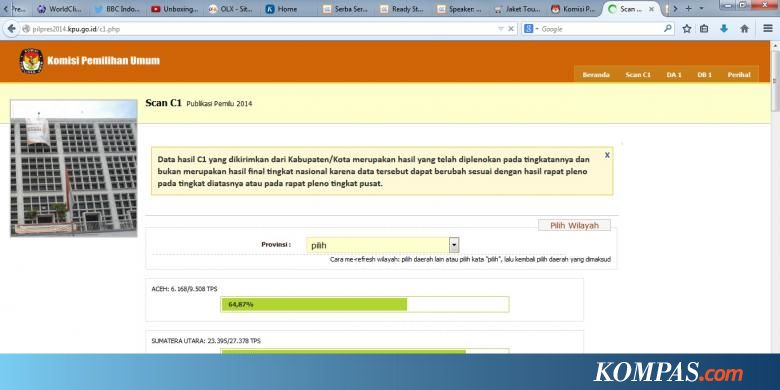Open the address bar history dropdown arrow
The height and width of the screenshot is (390, 780).
(x=500, y=29)
